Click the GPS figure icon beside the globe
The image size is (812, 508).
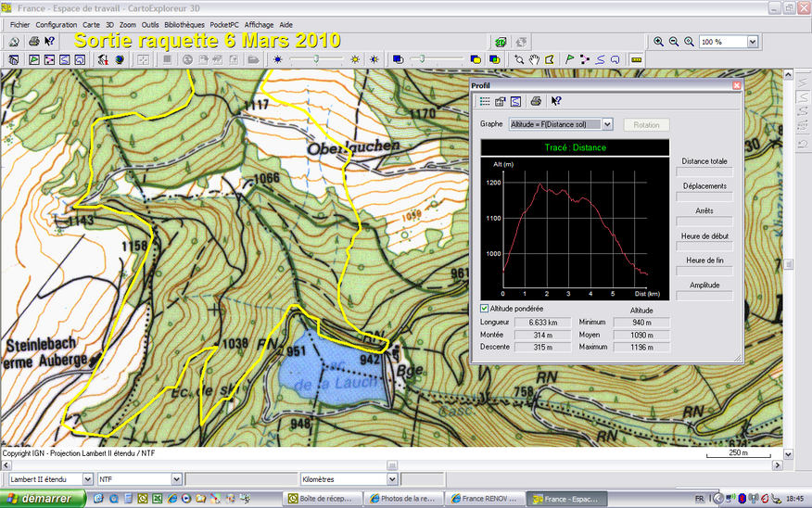pyautogui.click(x=103, y=59)
